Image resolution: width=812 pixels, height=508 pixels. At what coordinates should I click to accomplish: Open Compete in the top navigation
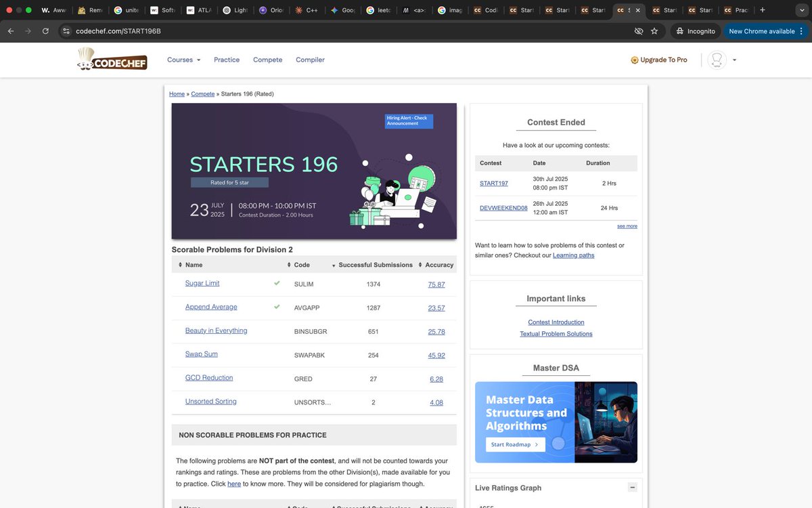(268, 60)
